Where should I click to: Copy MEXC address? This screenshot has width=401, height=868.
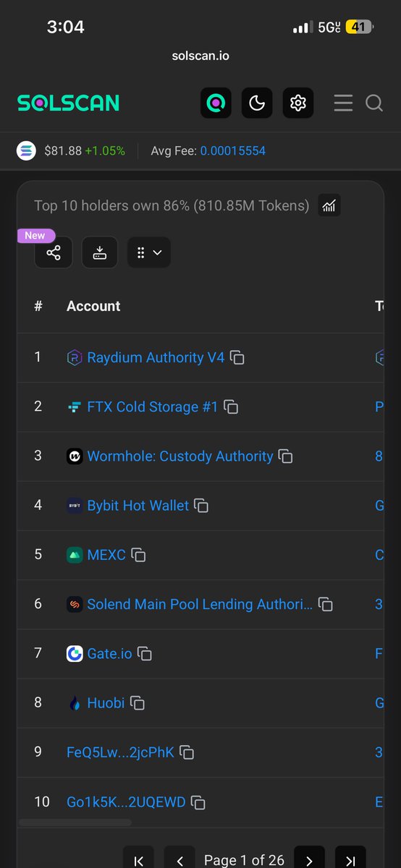coord(138,556)
